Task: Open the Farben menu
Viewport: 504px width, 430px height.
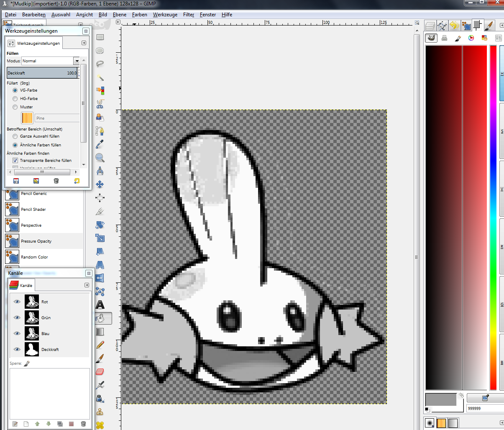Action: point(140,15)
